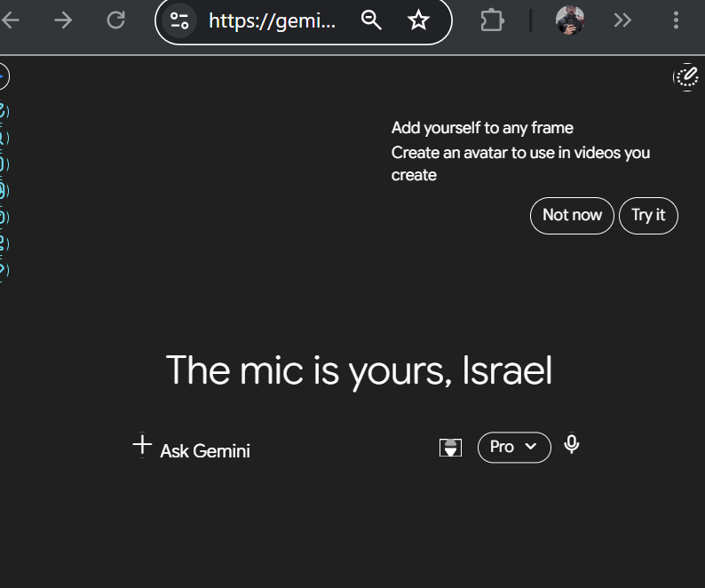Screen dimensions: 705x588
Task: Show hidden toolbar items with double chevron
Action: [x=622, y=20]
